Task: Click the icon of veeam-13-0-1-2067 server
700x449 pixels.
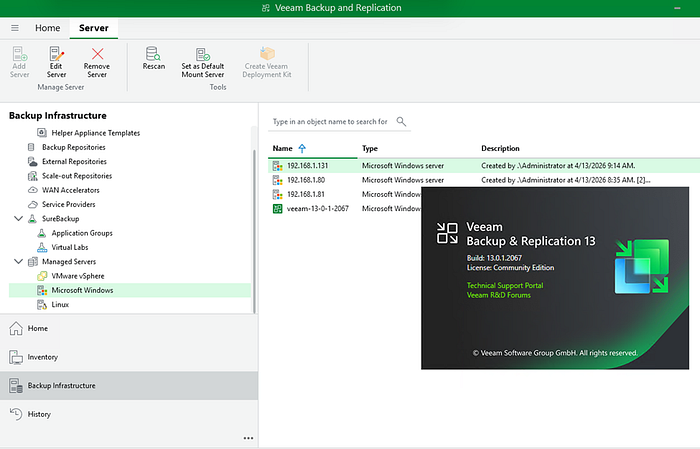Action: click(x=278, y=208)
